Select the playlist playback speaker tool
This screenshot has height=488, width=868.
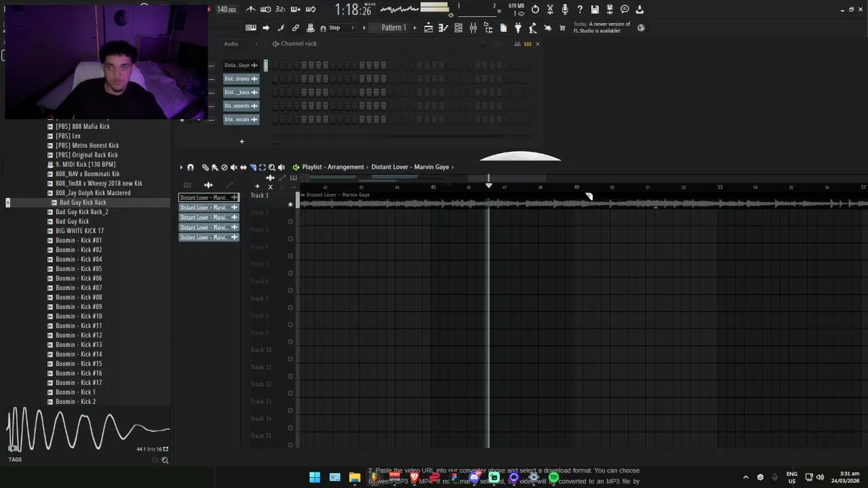pos(281,167)
